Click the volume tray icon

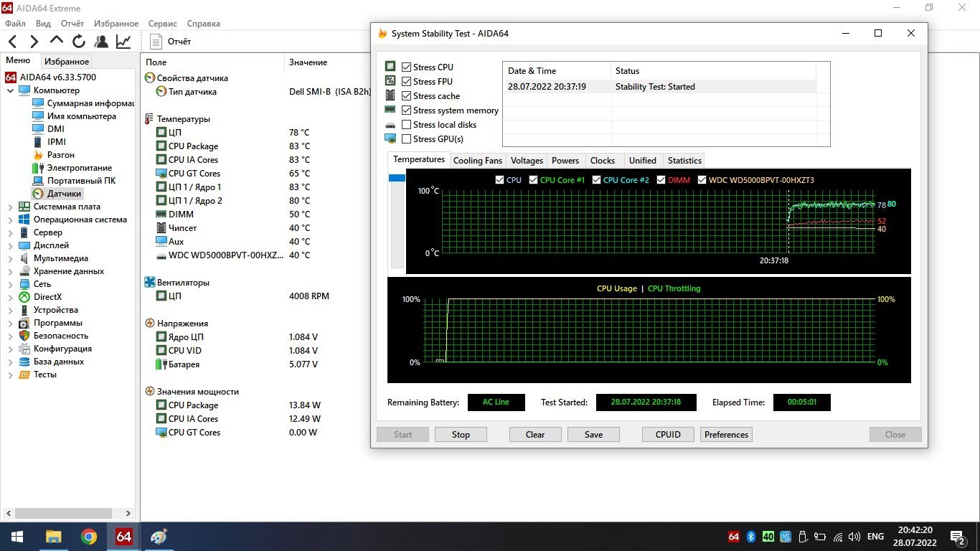click(854, 537)
